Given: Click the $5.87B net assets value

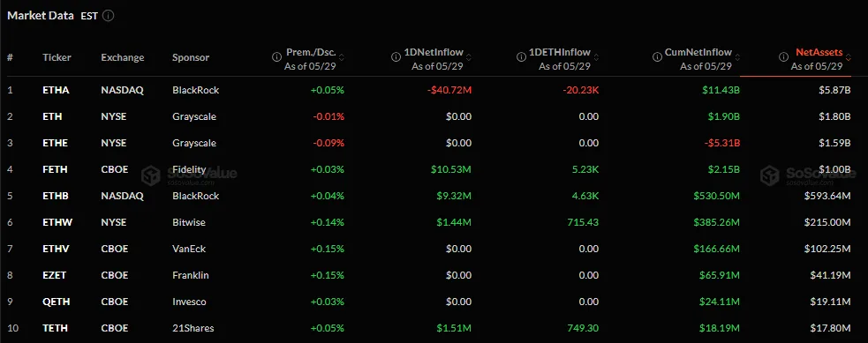Looking at the screenshot, I should 834,90.
